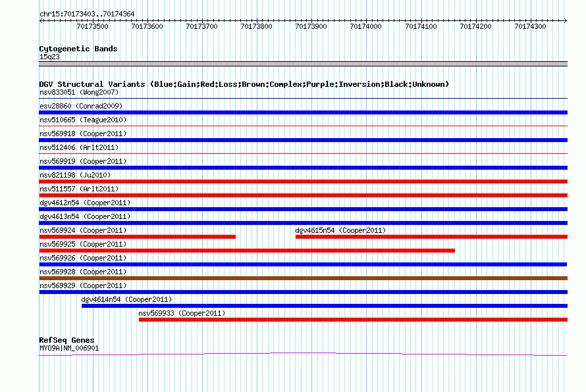Viewport: 586px width, 392px height.
Task: Select the gray 15q23 cytogenetic band bar
Action: click(303, 64)
